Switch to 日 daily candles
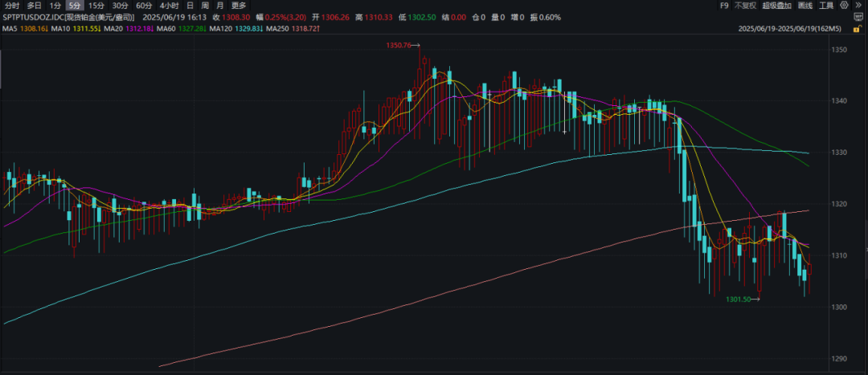 [190, 6]
